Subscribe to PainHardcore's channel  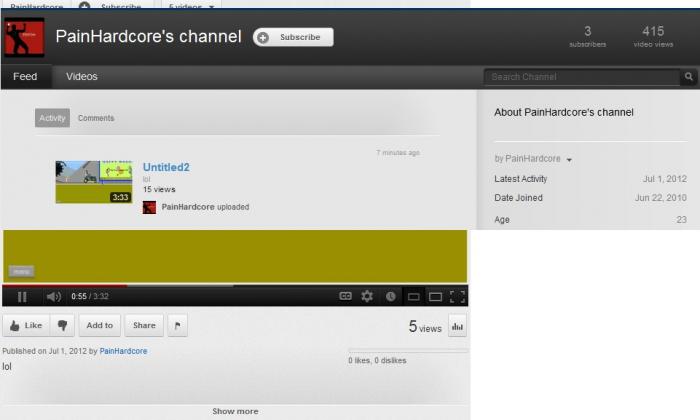(293, 37)
